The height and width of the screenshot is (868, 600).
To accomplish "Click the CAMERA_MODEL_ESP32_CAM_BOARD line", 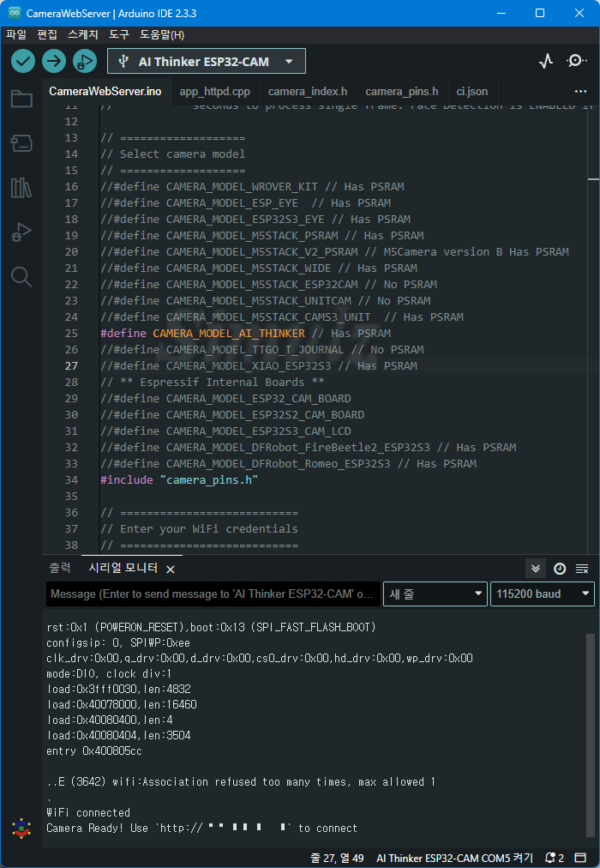I will 225,399.
